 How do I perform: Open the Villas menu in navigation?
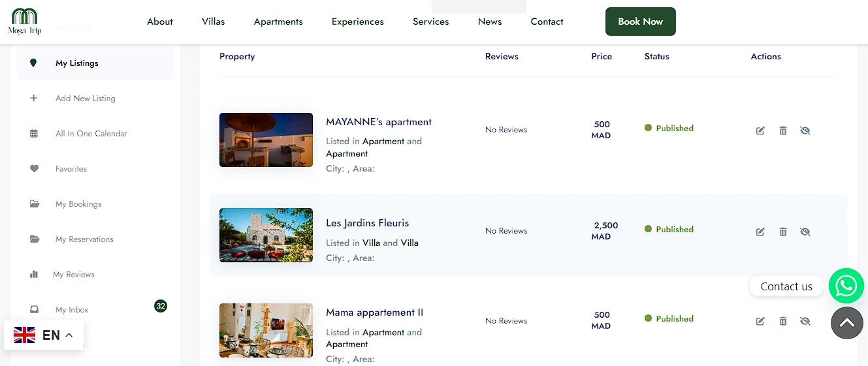click(213, 22)
